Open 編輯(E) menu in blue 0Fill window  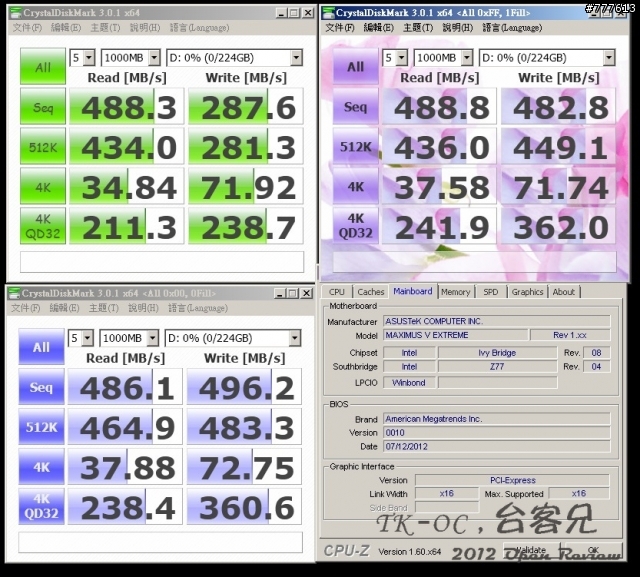pyautogui.click(x=64, y=308)
